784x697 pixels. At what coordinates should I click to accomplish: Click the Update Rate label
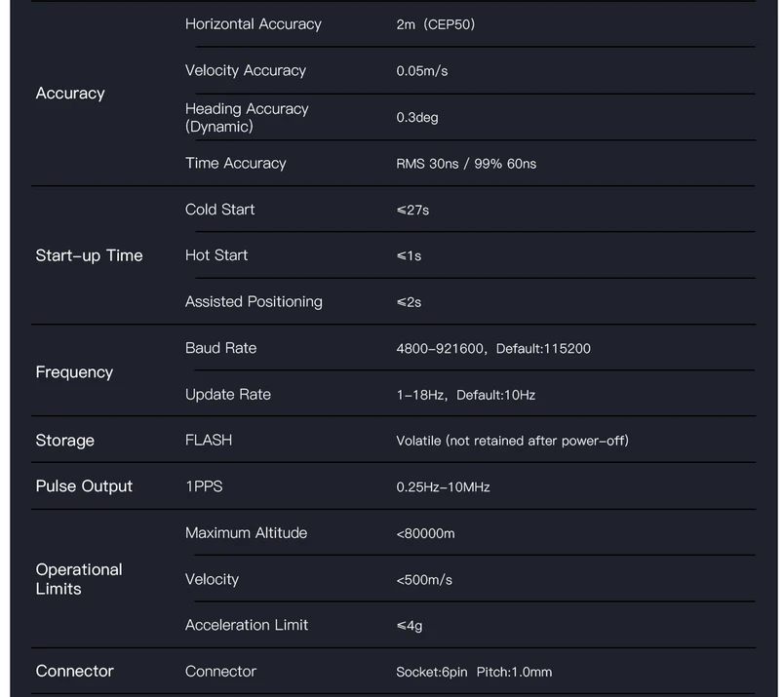click(227, 395)
